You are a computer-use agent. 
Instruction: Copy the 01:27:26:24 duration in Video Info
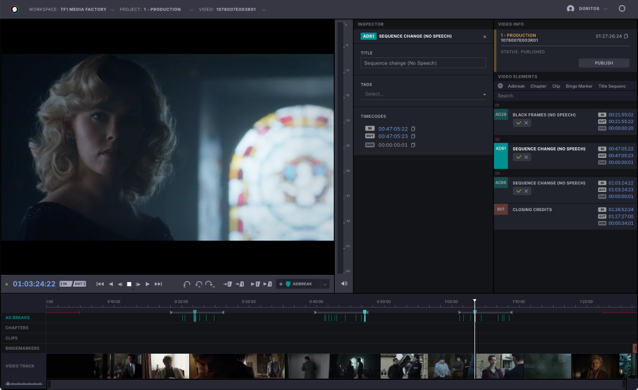click(x=626, y=36)
